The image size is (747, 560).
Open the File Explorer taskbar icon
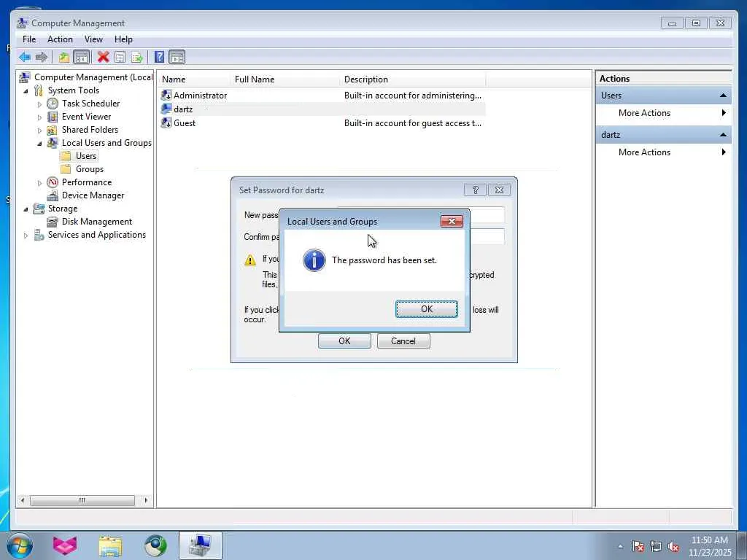coord(111,545)
